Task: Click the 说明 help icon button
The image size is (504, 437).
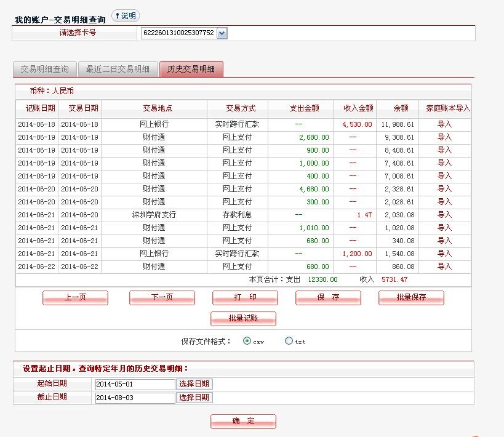Action: click(126, 15)
